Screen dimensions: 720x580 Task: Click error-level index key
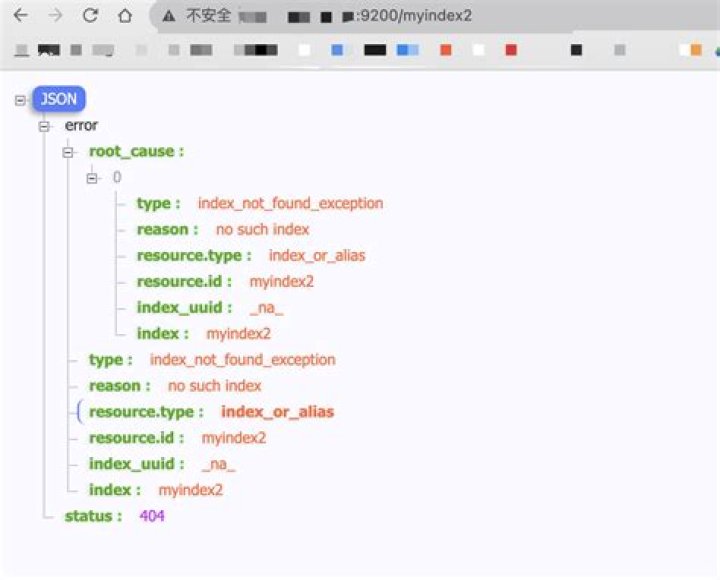point(114,490)
